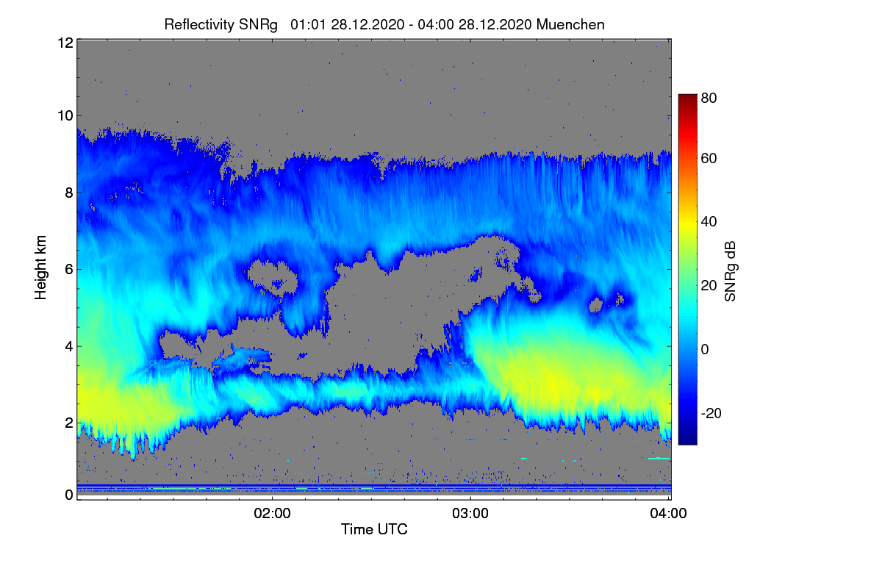Click the height tick label 8

coord(68,193)
